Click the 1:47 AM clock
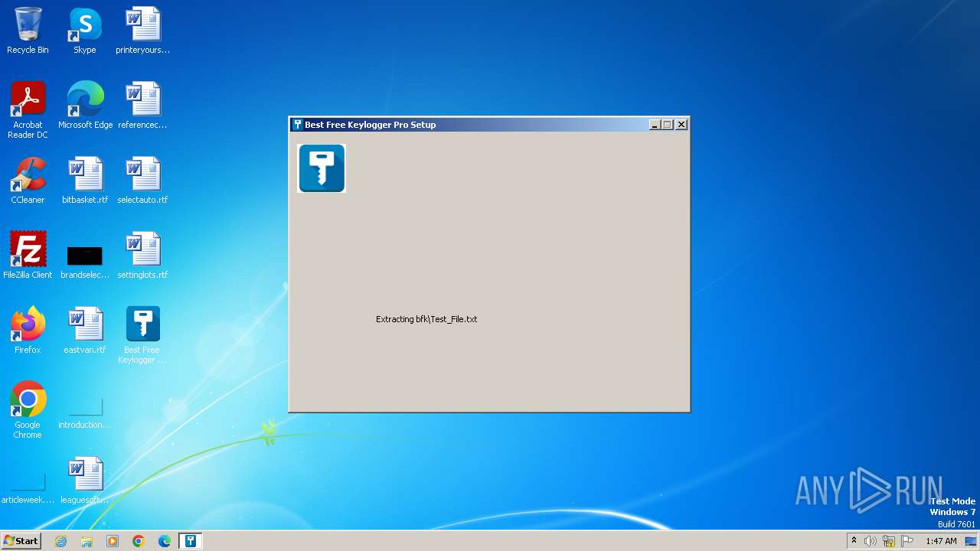 click(941, 541)
